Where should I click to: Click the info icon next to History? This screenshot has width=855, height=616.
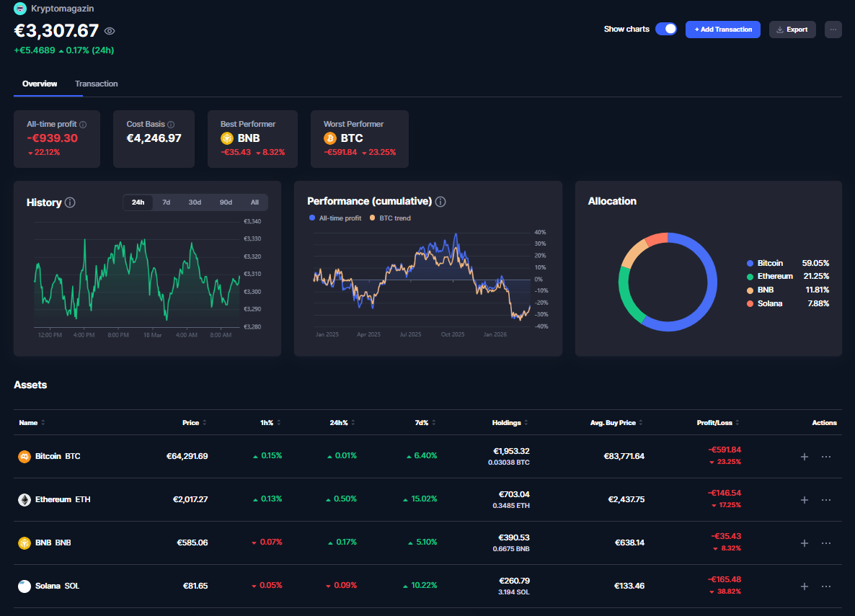coord(70,202)
